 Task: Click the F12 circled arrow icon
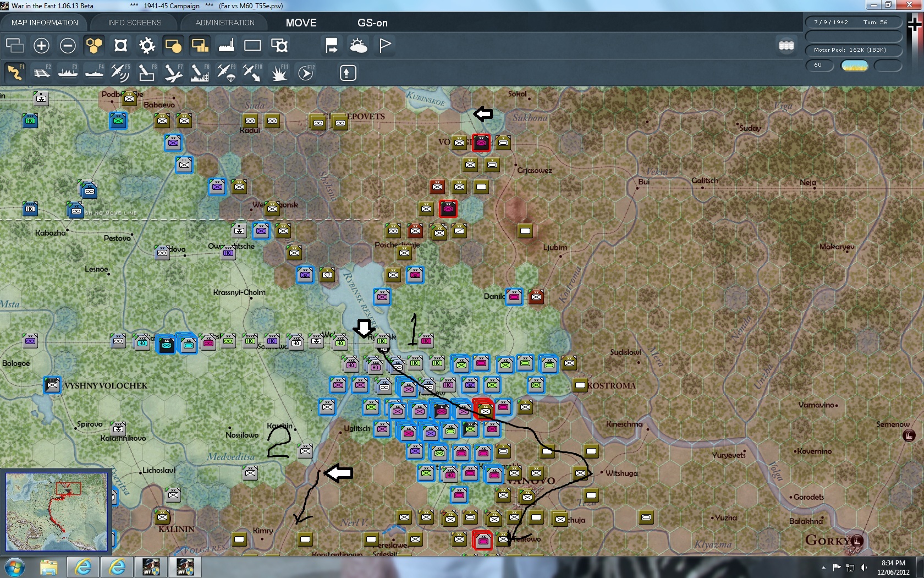point(306,73)
